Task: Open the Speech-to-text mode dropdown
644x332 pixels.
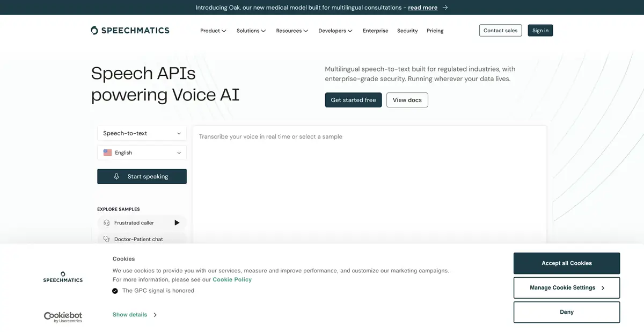Action: pyautogui.click(x=142, y=133)
